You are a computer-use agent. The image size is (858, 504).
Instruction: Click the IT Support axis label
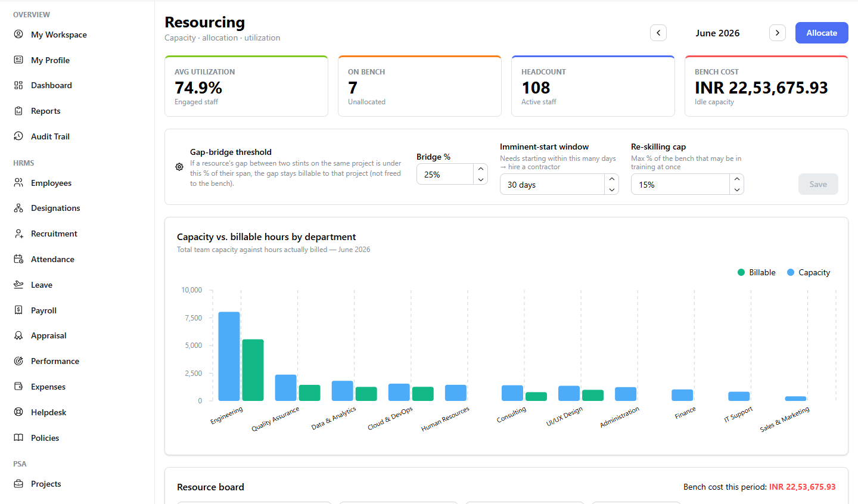[x=738, y=414]
